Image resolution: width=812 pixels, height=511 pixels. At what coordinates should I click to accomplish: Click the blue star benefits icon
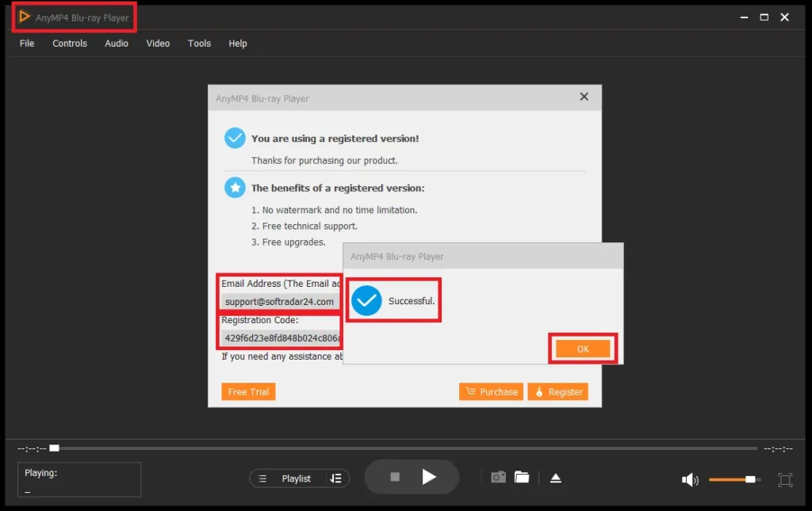235,187
